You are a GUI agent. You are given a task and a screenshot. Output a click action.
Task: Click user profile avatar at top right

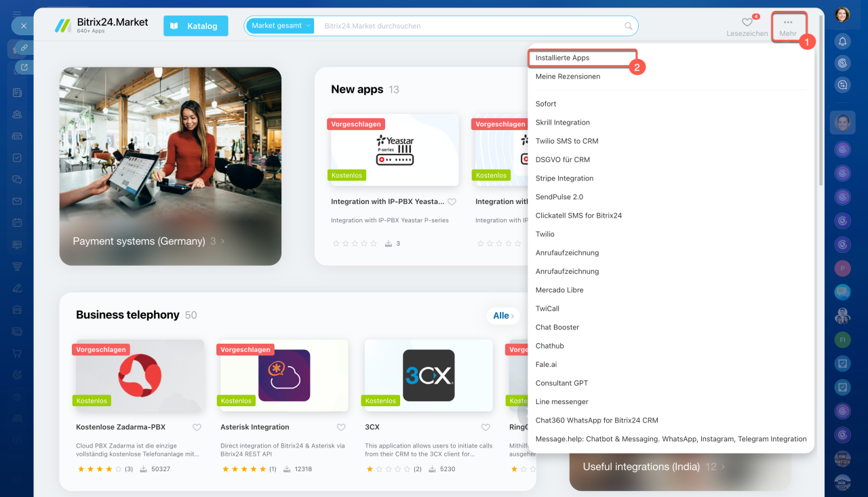point(842,14)
